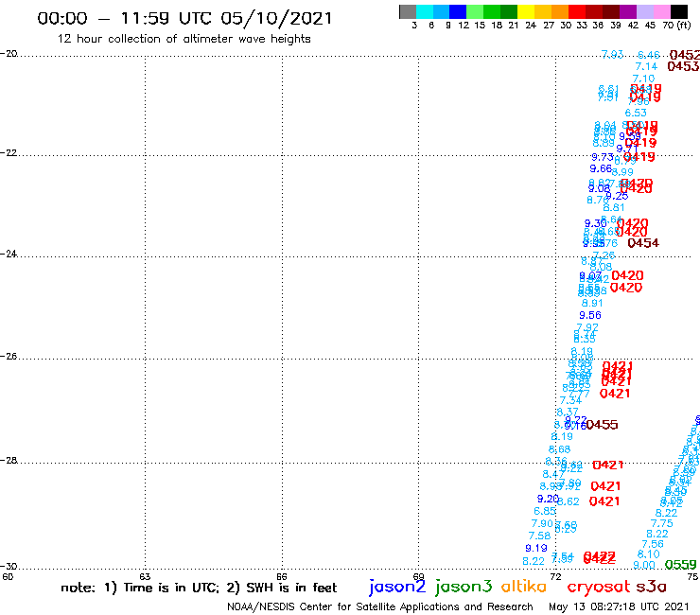Viewport: 700px width, 615px height.
Task: Click the cyan swatch in the color scale
Action: point(425,11)
